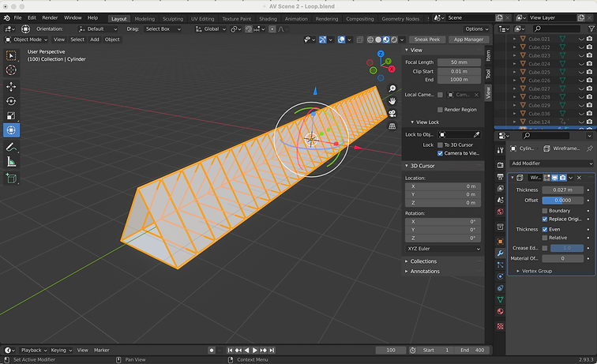Click current frame field showing 100
Image resolution: width=597 pixels, height=364 pixels.
coord(391,351)
